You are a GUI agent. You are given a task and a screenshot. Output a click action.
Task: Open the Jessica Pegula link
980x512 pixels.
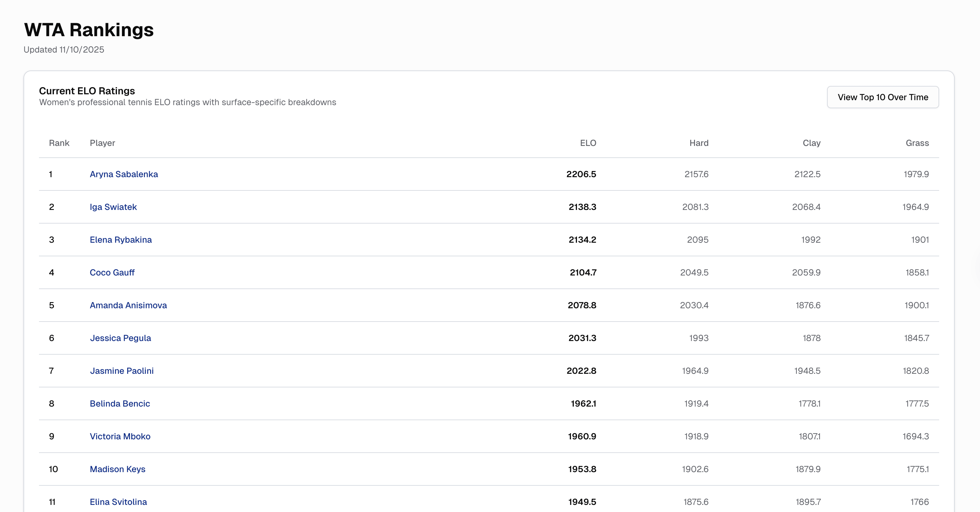coord(120,338)
